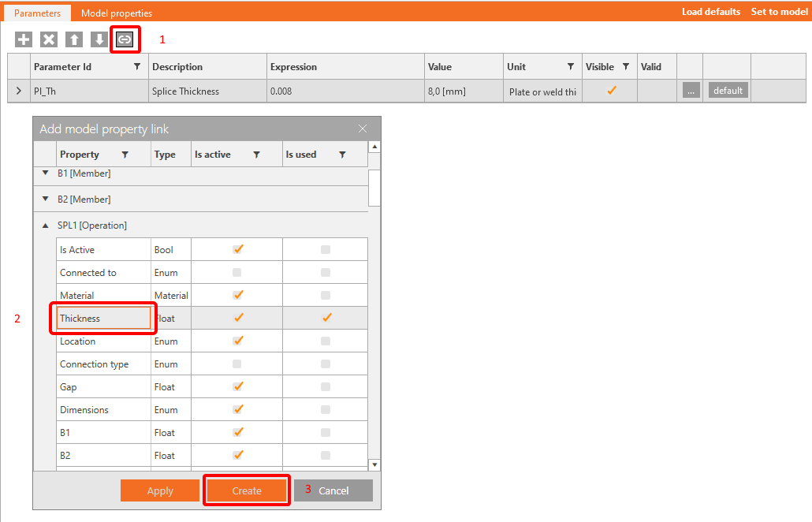Expand the B1 [Member] group
This screenshot has height=522, width=812.
(46, 173)
